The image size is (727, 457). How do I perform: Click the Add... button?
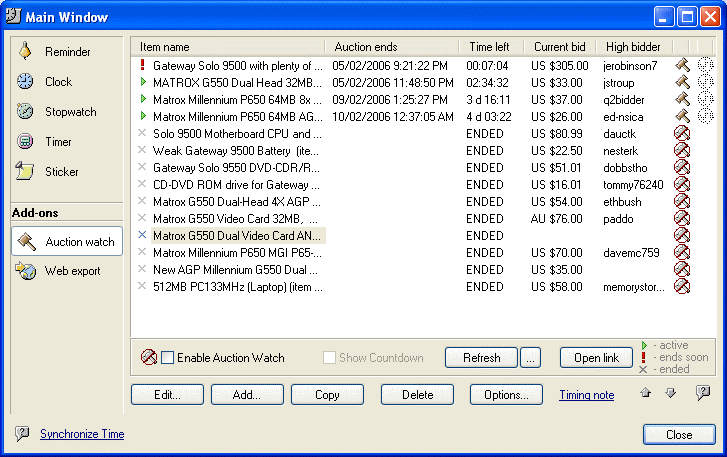247,394
